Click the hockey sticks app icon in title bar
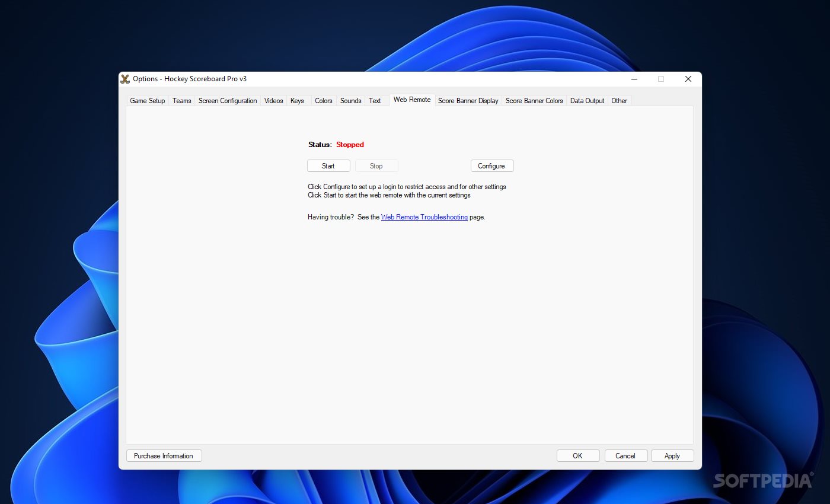This screenshot has width=830, height=504. pyautogui.click(x=125, y=79)
